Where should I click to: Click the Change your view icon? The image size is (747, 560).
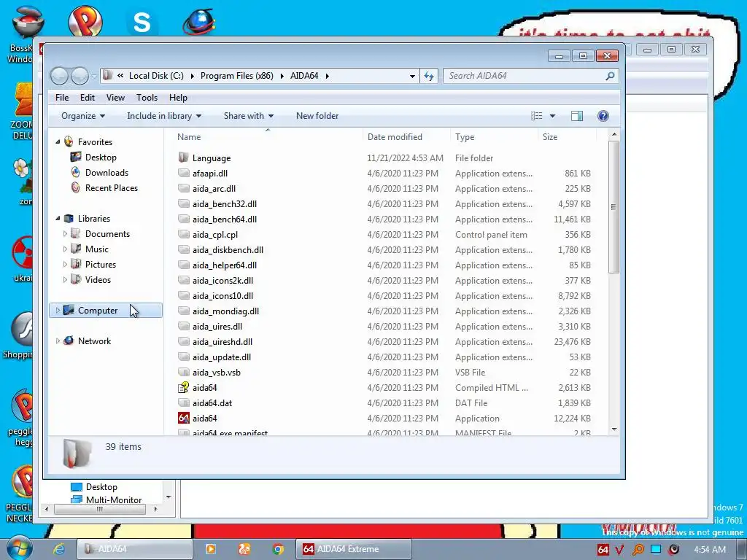click(537, 116)
